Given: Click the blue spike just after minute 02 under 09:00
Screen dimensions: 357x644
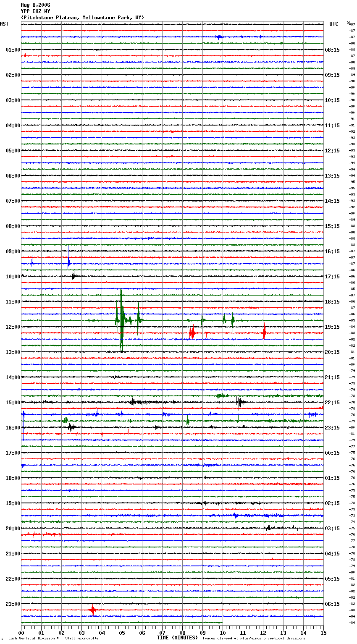Looking at the screenshot, I should click(68, 258).
